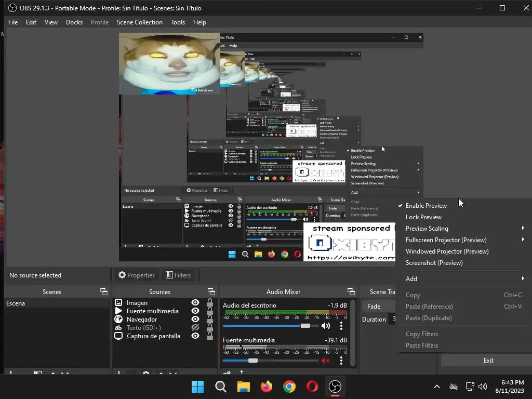
Task: Unmute Fuente multimedia via red speaker icon
Action: point(326,361)
